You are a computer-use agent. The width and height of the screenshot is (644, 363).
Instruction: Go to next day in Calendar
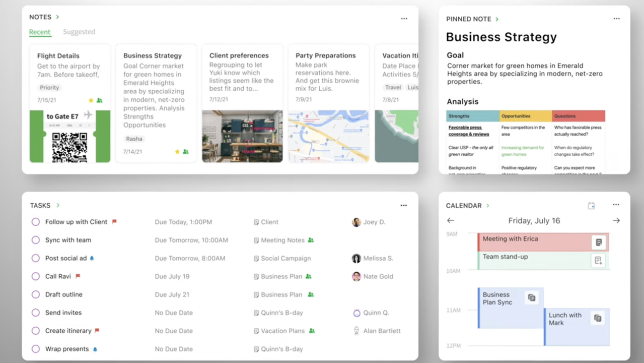616,221
